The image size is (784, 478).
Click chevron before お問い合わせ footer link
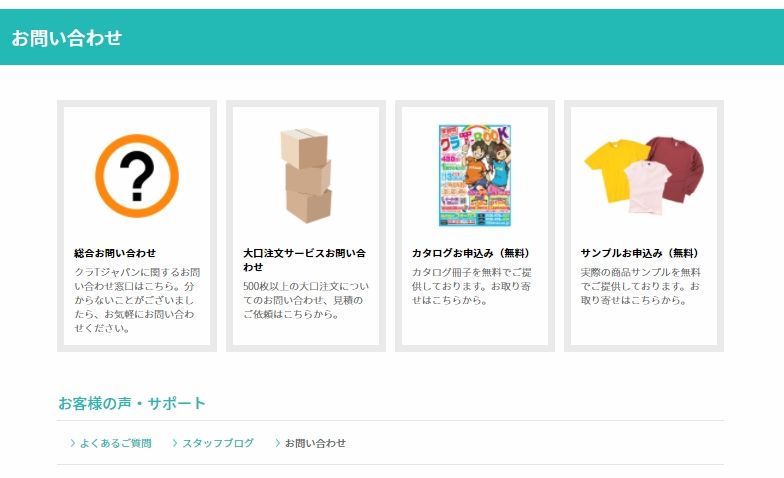tap(278, 443)
